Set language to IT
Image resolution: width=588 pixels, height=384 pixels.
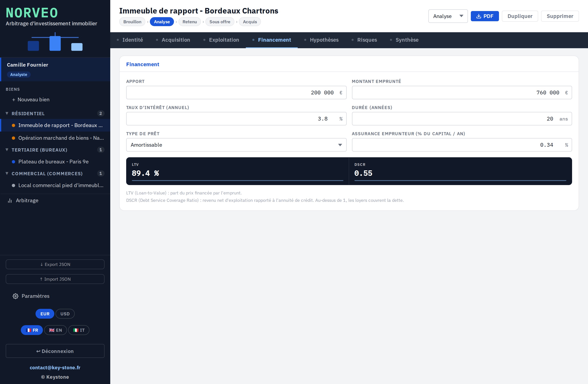click(x=79, y=330)
